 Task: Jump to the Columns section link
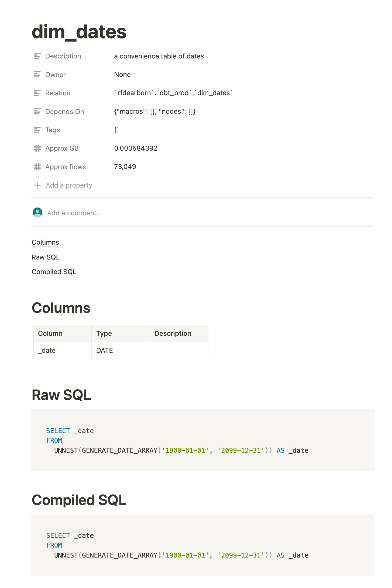point(45,242)
